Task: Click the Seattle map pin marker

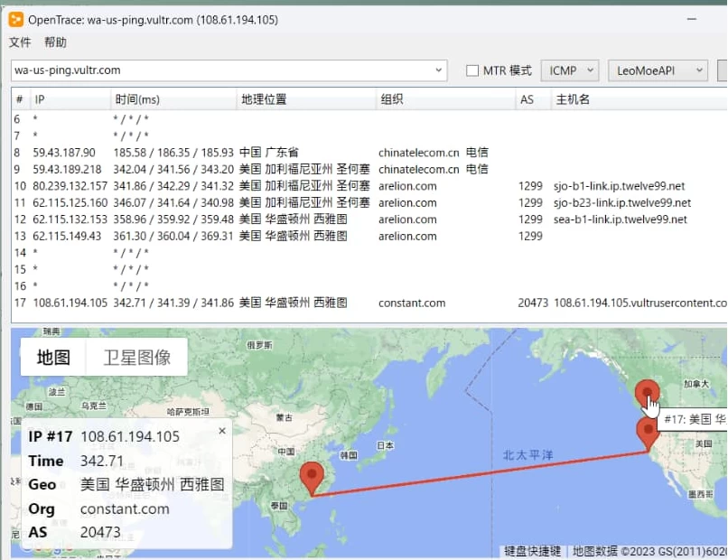Action: tap(647, 394)
